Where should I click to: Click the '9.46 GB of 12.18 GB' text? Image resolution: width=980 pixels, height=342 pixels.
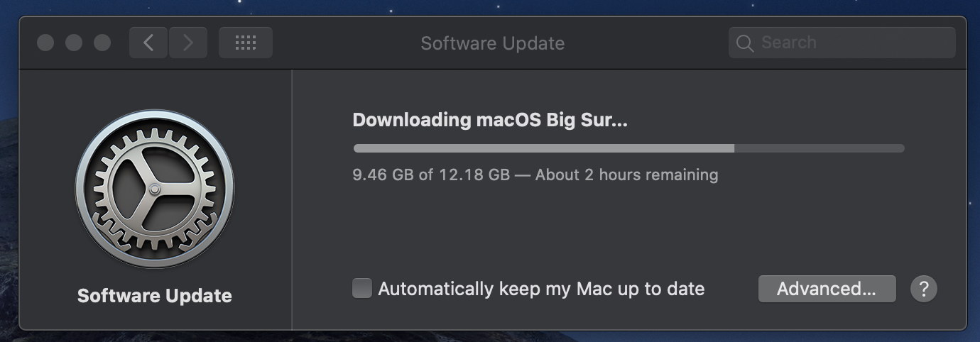431,175
